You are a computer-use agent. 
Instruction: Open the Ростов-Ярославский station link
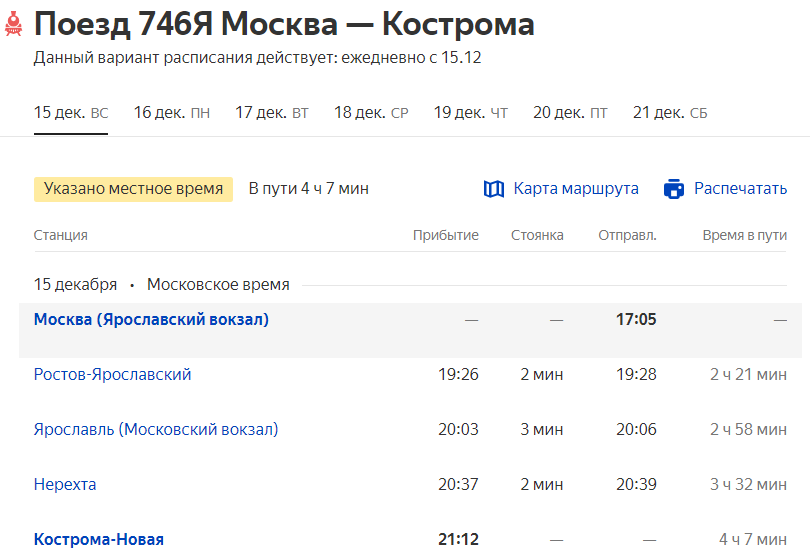(x=112, y=375)
